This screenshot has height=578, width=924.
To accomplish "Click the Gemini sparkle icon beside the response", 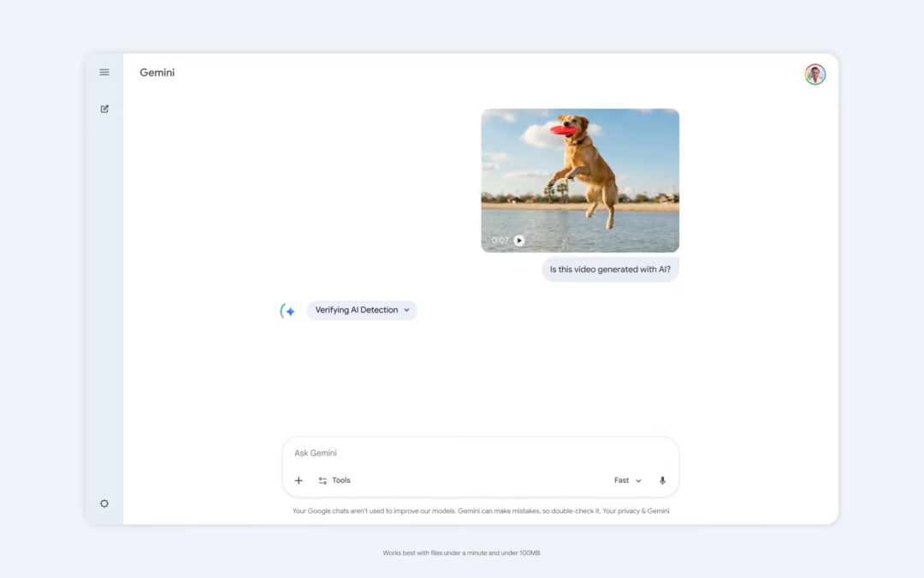I will click(x=287, y=310).
